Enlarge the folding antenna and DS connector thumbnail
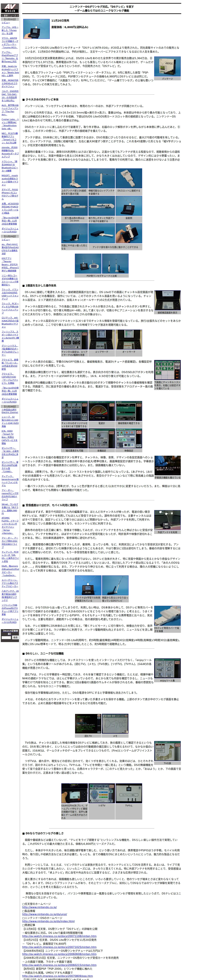The height and width of the screenshot is (980, 210). pos(75,178)
